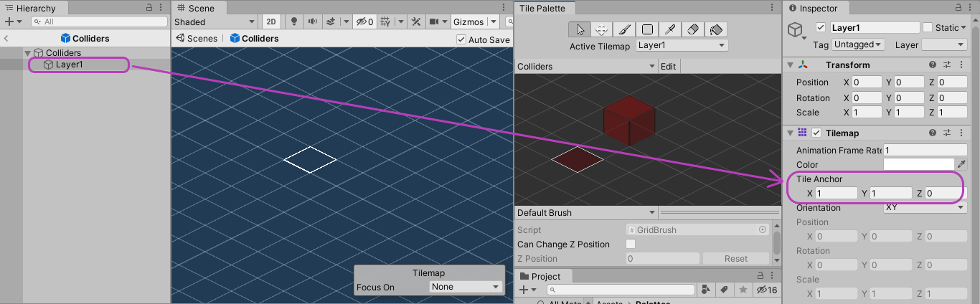Open Project search by label icon
The height and width of the screenshot is (304, 980).
(x=725, y=290)
